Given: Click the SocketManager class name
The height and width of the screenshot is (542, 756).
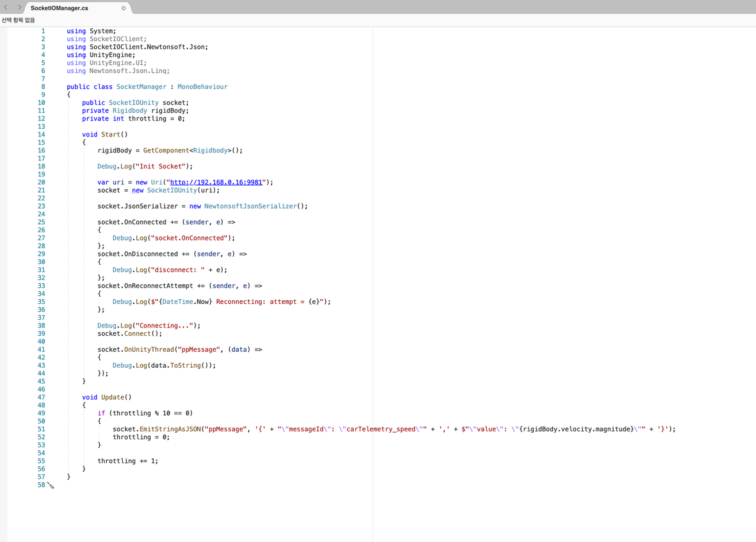Looking at the screenshot, I should [x=142, y=87].
